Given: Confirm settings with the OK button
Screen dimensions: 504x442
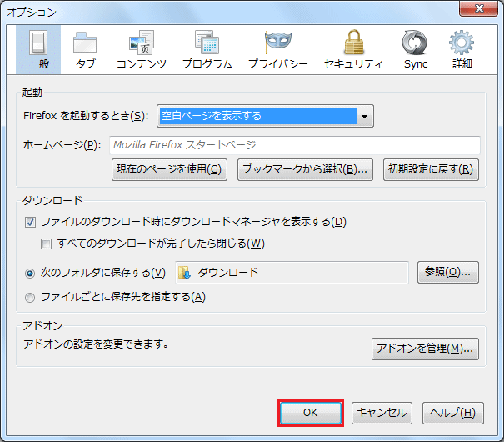Looking at the screenshot, I should [310, 413].
